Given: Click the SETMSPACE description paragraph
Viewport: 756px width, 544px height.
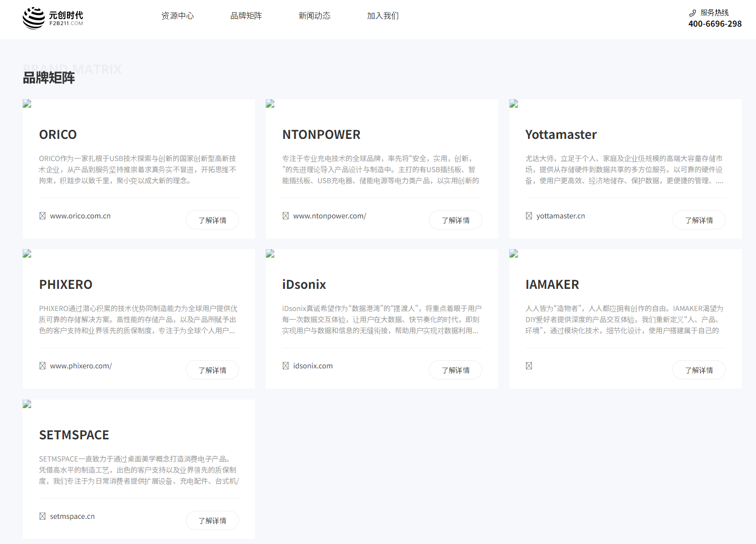Looking at the screenshot, I should (x=138, y=470).
